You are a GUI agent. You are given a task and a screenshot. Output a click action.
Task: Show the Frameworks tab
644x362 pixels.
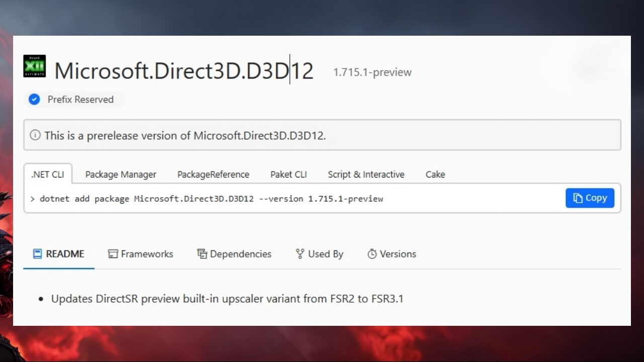click(141, 254)
